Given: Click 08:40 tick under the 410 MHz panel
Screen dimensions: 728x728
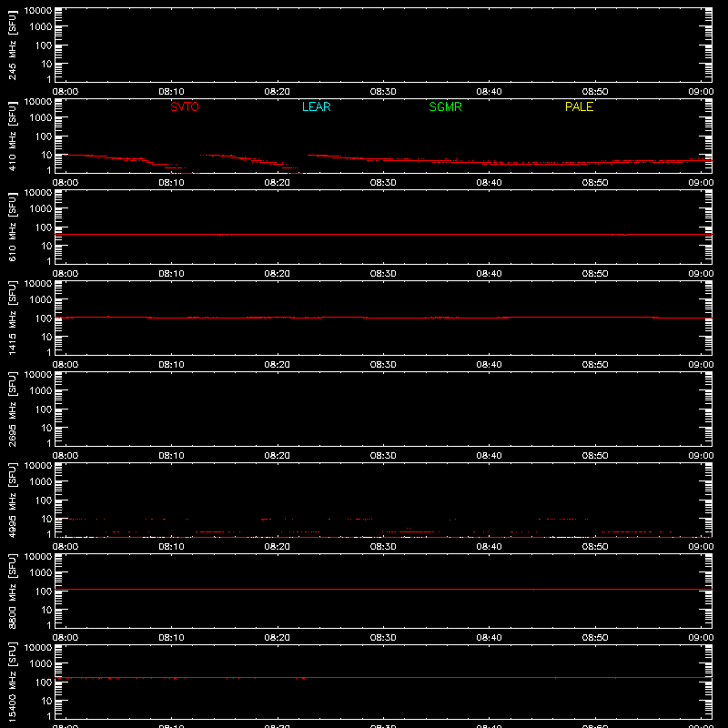Looking at the screenshot, I should coord(489,183).
